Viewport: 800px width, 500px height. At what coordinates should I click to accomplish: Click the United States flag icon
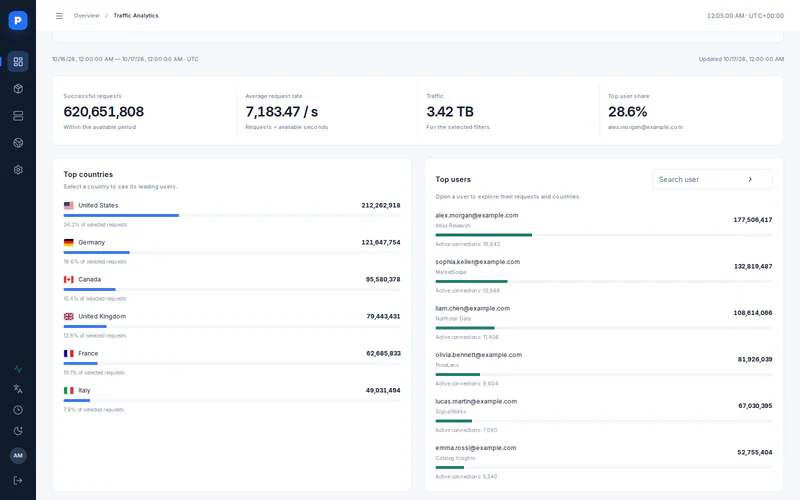69,206
